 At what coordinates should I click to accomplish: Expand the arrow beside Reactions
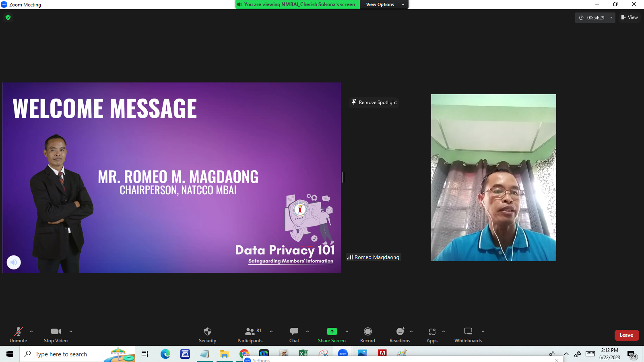point(411,331)
